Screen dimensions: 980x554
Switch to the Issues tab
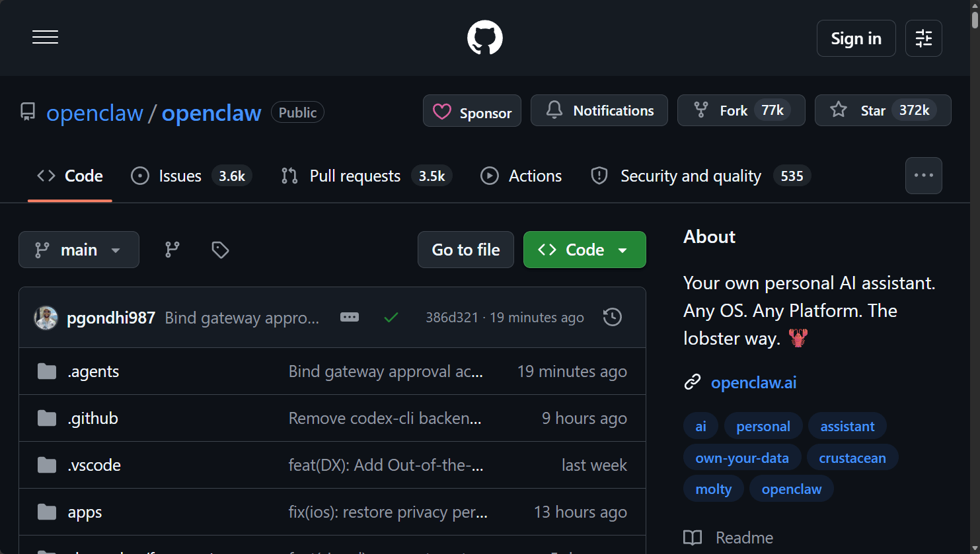click(x=191, y=176)
